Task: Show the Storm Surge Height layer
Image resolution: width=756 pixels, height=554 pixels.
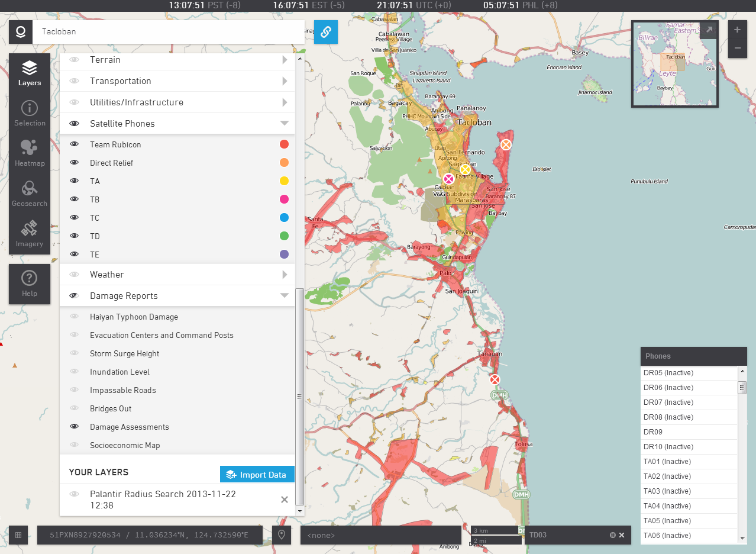Action: [x=75, y=353]
